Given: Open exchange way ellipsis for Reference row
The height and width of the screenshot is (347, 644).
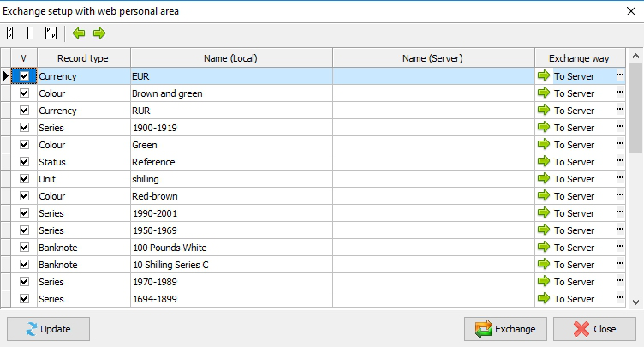Looking at the screenshot, I should click(x=620, y=162).
